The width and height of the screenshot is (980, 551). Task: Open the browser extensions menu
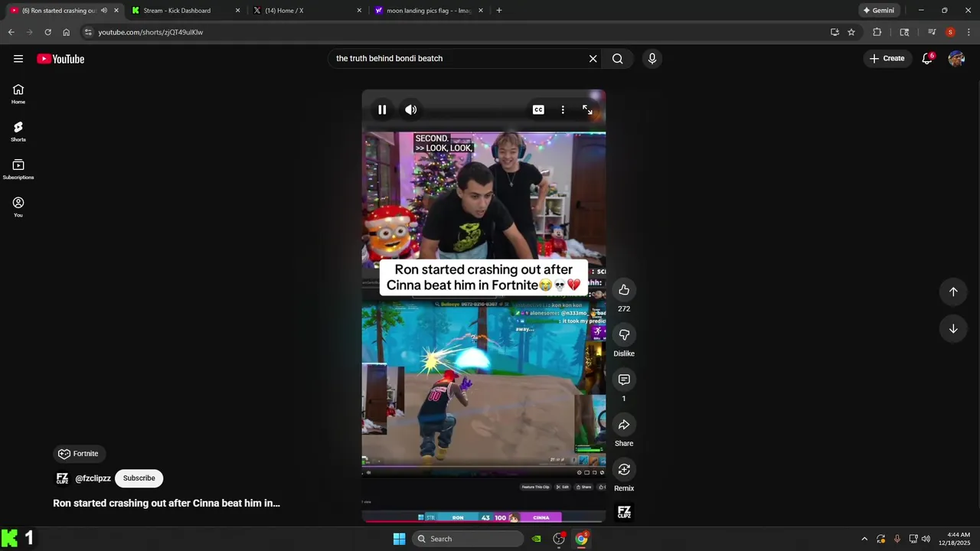[x=877, y=32]
